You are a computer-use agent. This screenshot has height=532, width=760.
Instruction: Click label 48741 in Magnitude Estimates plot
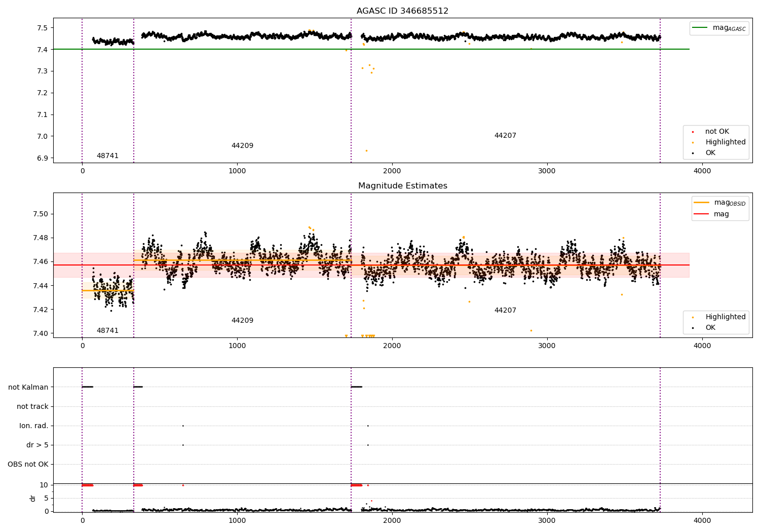107,331
